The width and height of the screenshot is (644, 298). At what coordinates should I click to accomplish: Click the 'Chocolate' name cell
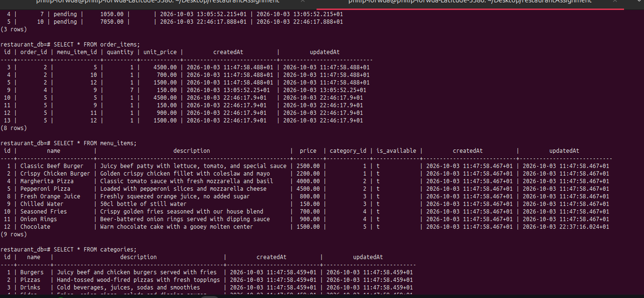click(x=35, y=227)
